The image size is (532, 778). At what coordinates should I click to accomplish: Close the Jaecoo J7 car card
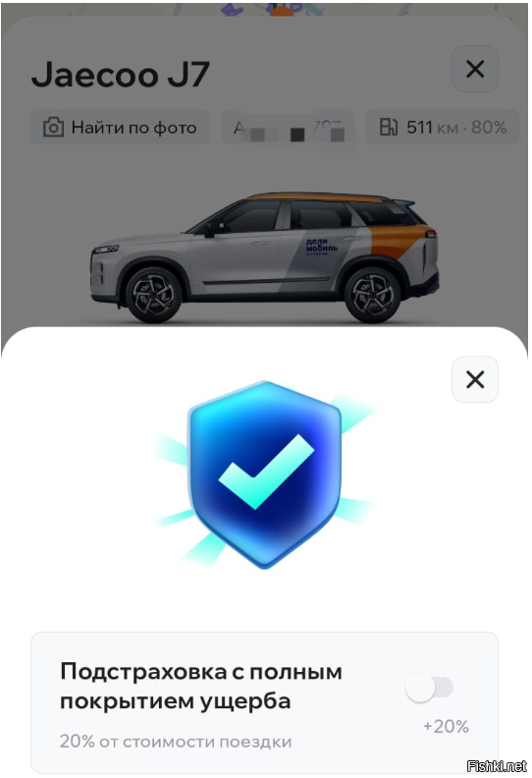click(x=474, y=69)
